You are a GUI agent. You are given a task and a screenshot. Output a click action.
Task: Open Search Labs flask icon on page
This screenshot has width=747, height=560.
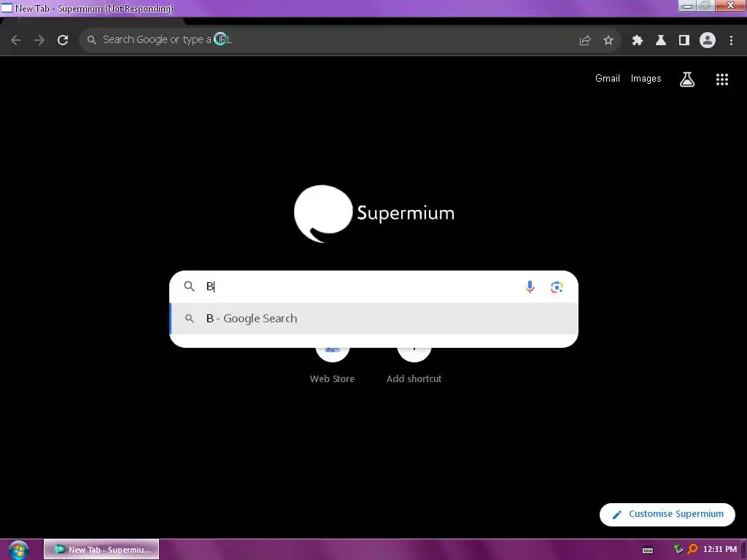[687, 79]
